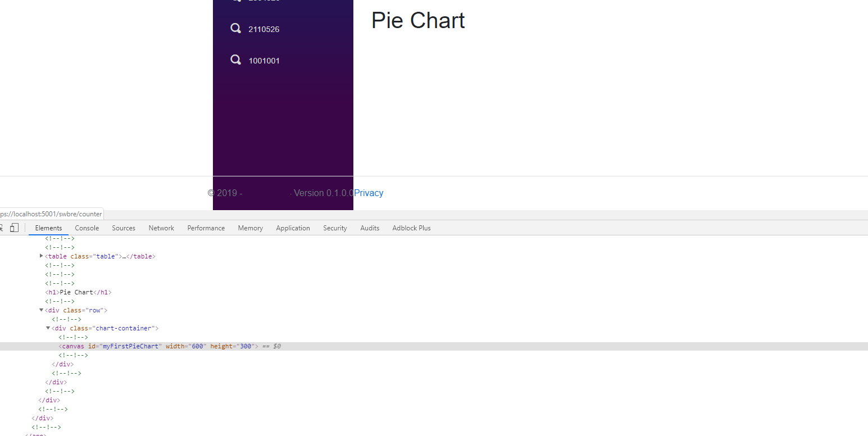Click the "© 2019 -" footer text

225,193
